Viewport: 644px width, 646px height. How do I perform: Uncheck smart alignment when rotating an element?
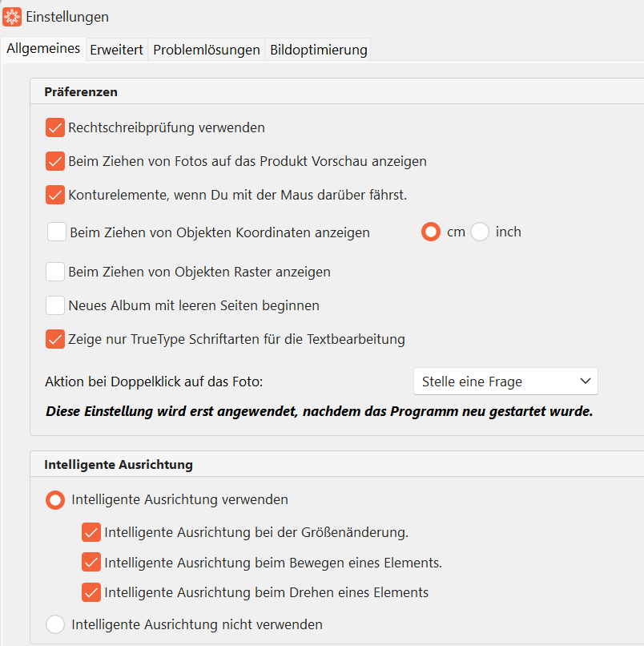click(91, 592)
